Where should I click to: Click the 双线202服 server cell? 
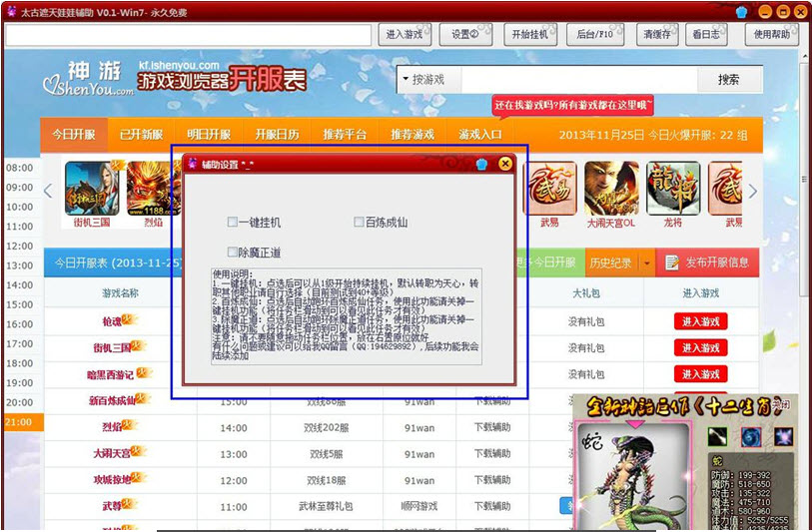pyautogui.click(x=327, y=427)
